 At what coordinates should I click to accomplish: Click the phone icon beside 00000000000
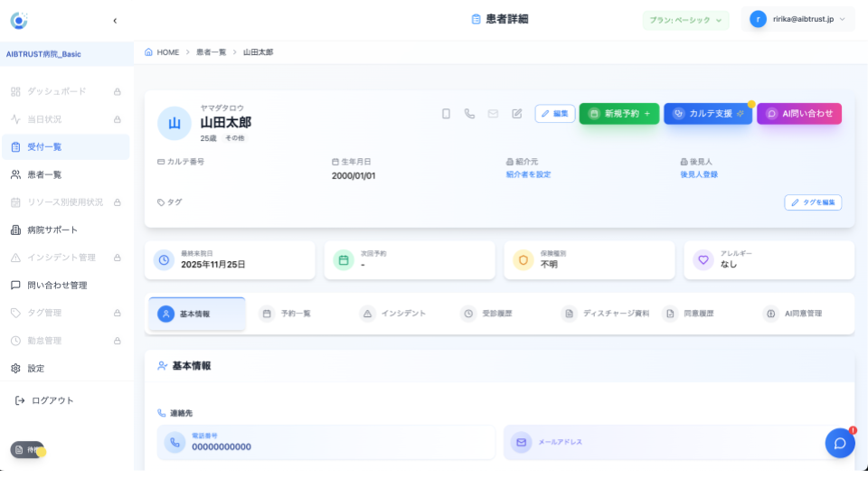click(x=175, y=442)
